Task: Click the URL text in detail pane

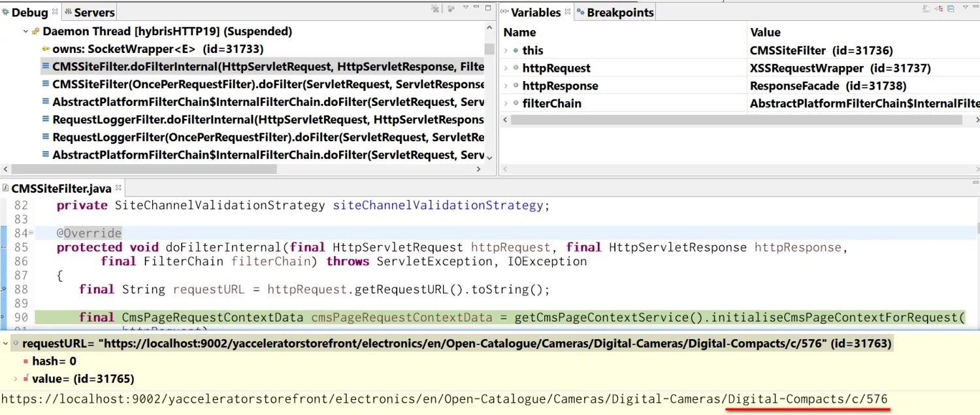Action: click(x=444, y=399)
